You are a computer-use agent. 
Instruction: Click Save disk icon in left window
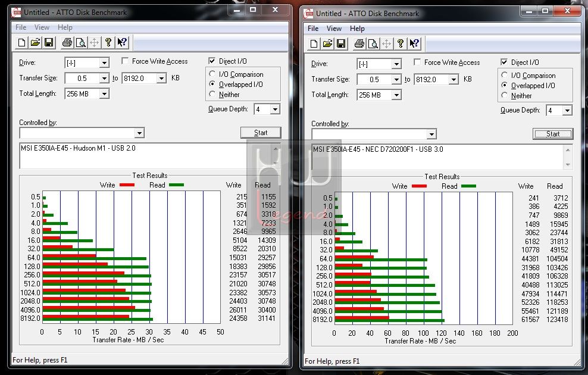(49, 42)
